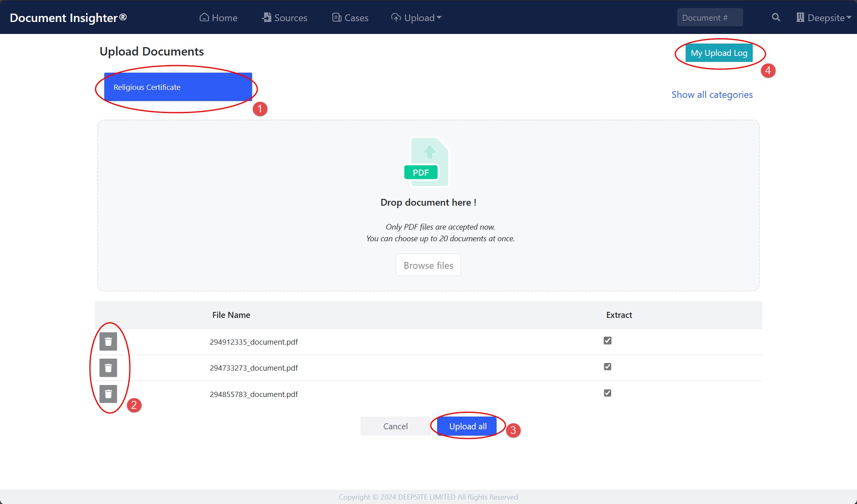Toggle Extract checkbox for 294733273_document.pdf
Screen dimensions: 857x504
pyautogui.click(x=607, y=367)
